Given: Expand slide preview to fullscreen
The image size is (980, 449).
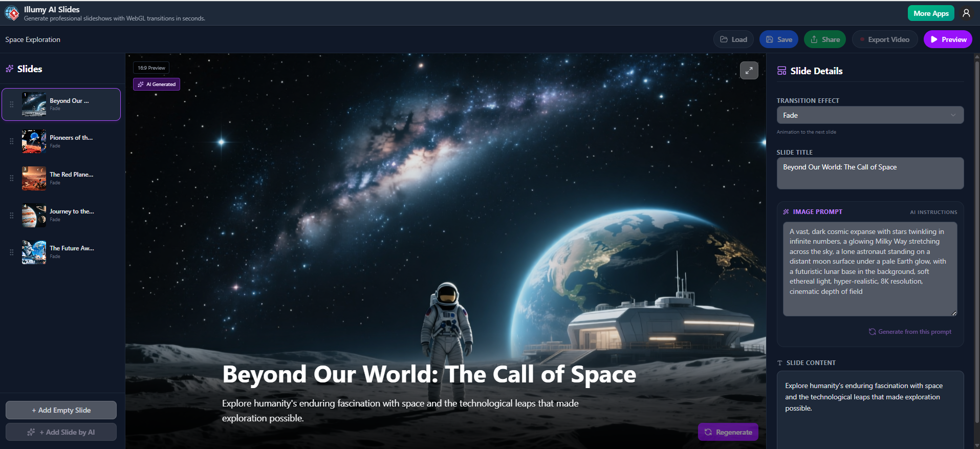Looking at the screenshot, I should pyautogui.click(x=749, y=71).
